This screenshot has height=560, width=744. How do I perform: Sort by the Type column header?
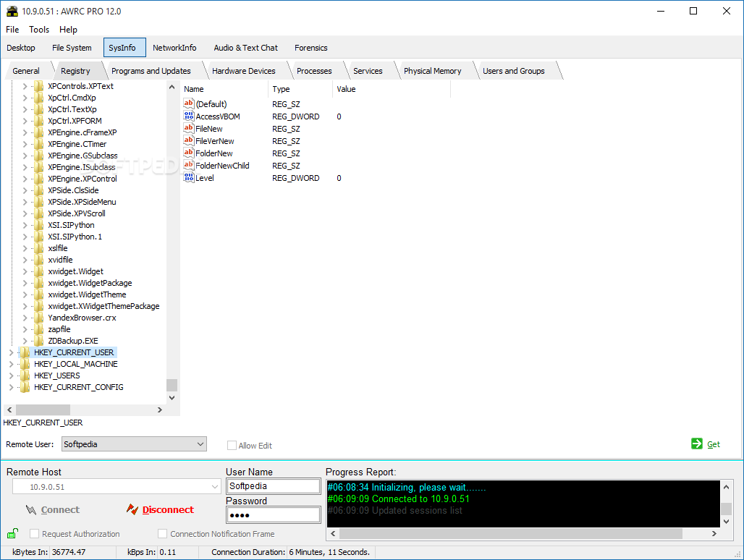[x=300, y=89]
